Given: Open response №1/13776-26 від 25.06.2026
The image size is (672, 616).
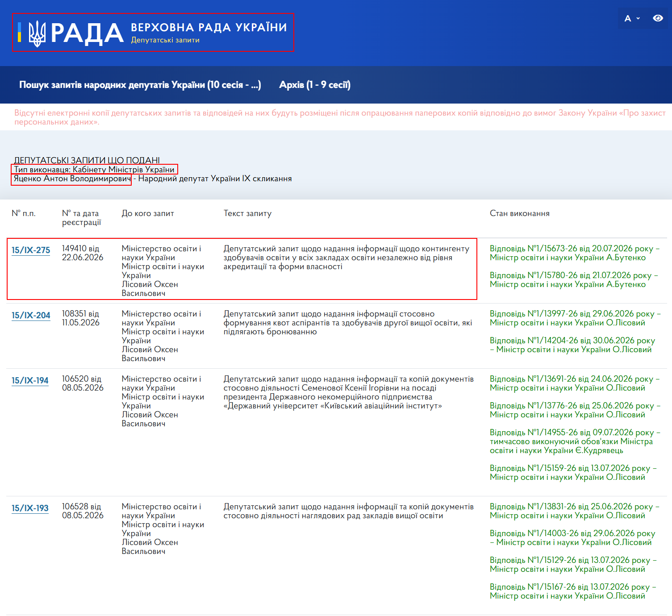Looking at the screenshot, I should [575, 410].
